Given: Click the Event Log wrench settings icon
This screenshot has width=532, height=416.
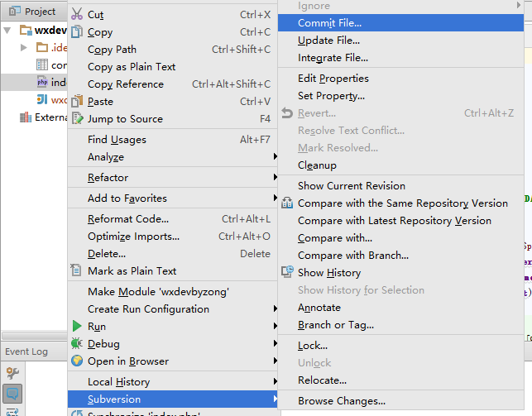Looking at the screenshot, I should click(13, 373).
